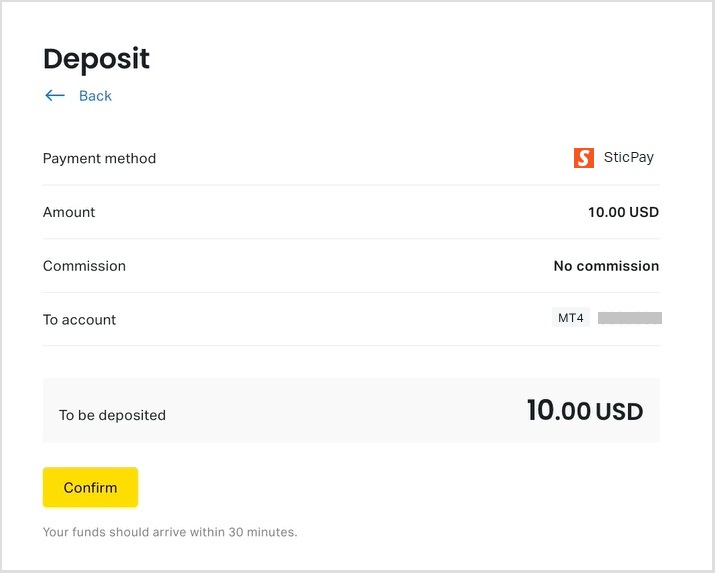Click the Commission row label
Screen dimensions: 715x573
(84, 266)
